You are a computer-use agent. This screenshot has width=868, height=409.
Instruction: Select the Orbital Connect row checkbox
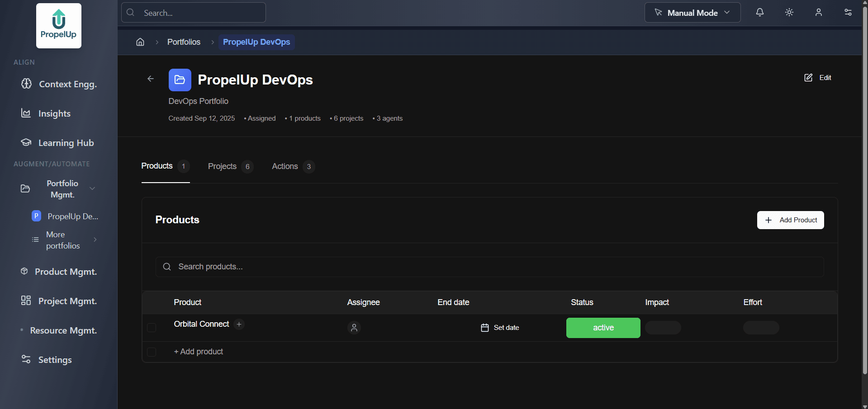tap(152, 328)
